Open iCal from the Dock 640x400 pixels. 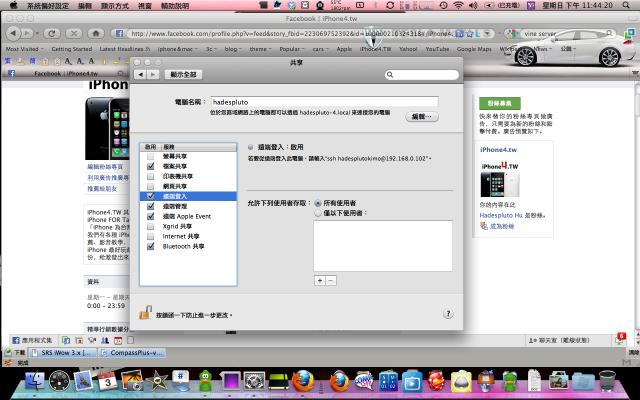click(108, 382)
